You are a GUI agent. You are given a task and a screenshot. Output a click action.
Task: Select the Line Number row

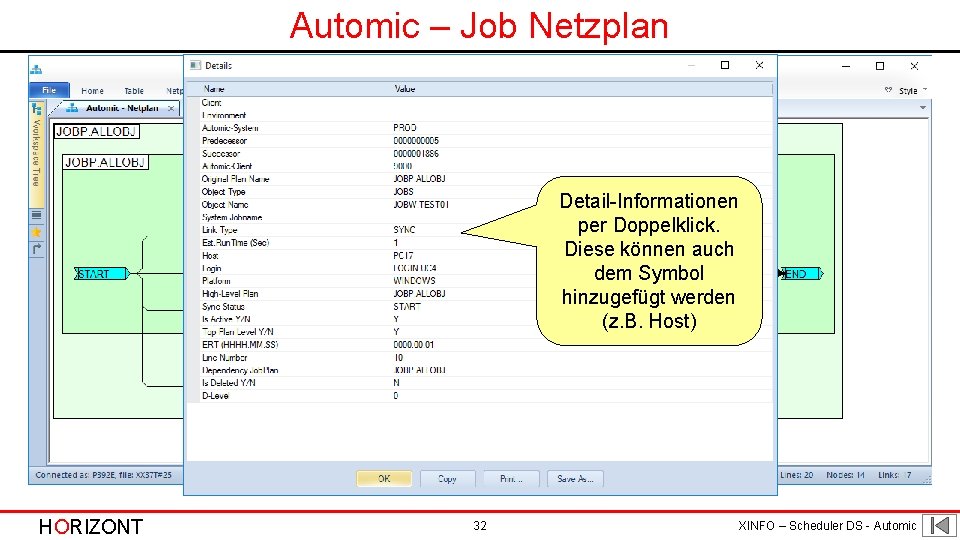(x=479, y=358)
